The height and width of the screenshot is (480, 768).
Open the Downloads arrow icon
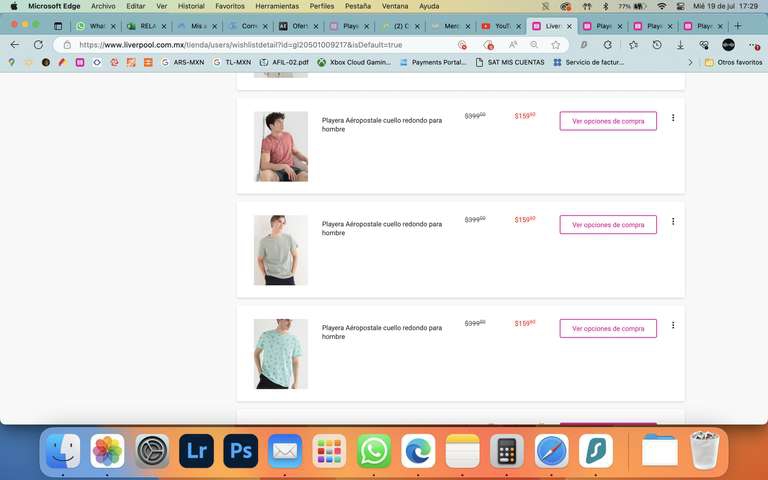click(x=680, y=45)
